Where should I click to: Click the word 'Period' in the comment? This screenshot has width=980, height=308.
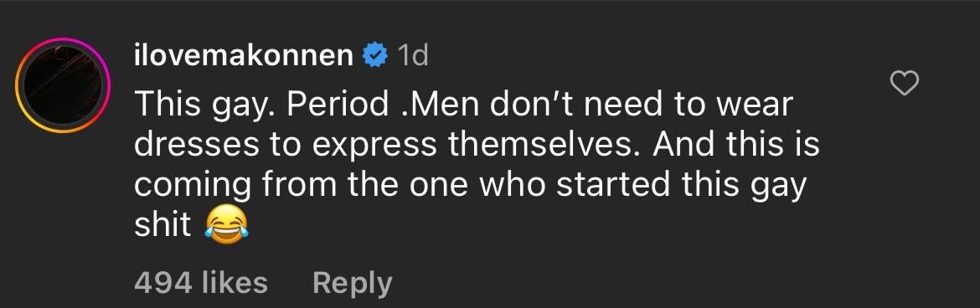pos(338,105)
